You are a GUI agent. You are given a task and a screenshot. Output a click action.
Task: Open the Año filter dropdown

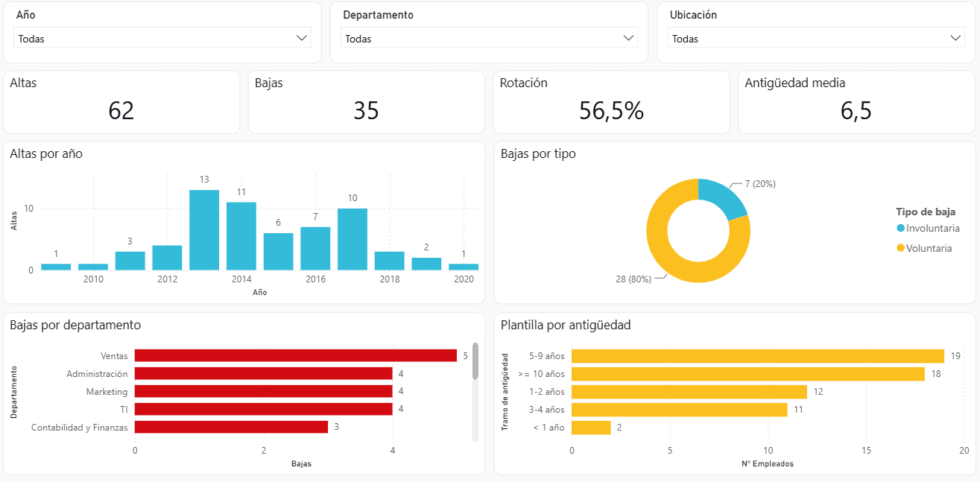162,38
